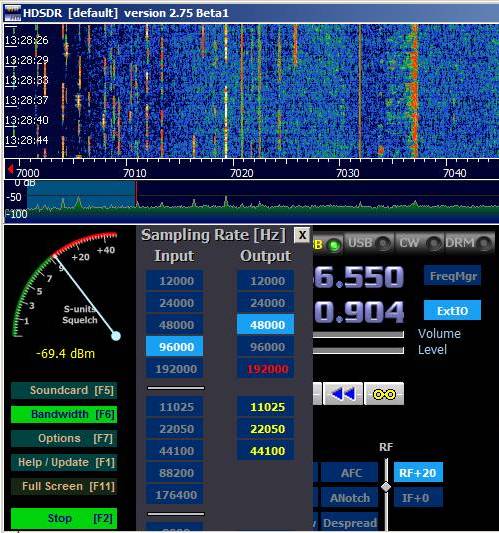The image size is (499, 533).
Task: Toggle the ANotch filter button
Action: click(x=350, y=498)
